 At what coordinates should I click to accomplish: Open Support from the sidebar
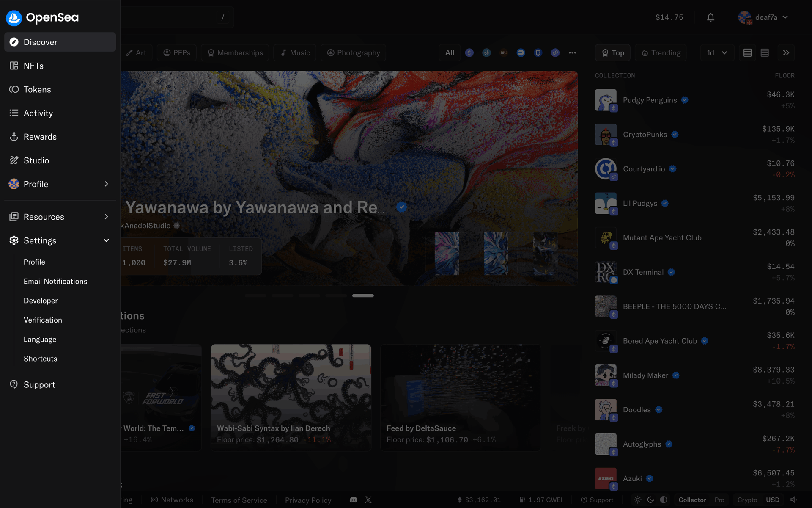click(x=60, y=384)
